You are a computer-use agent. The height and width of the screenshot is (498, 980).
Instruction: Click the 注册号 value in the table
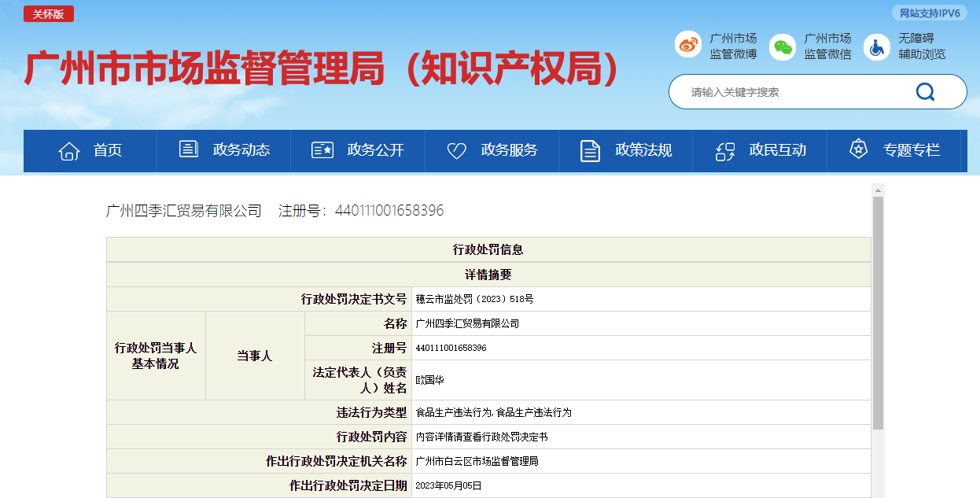[x=451, y=348]
